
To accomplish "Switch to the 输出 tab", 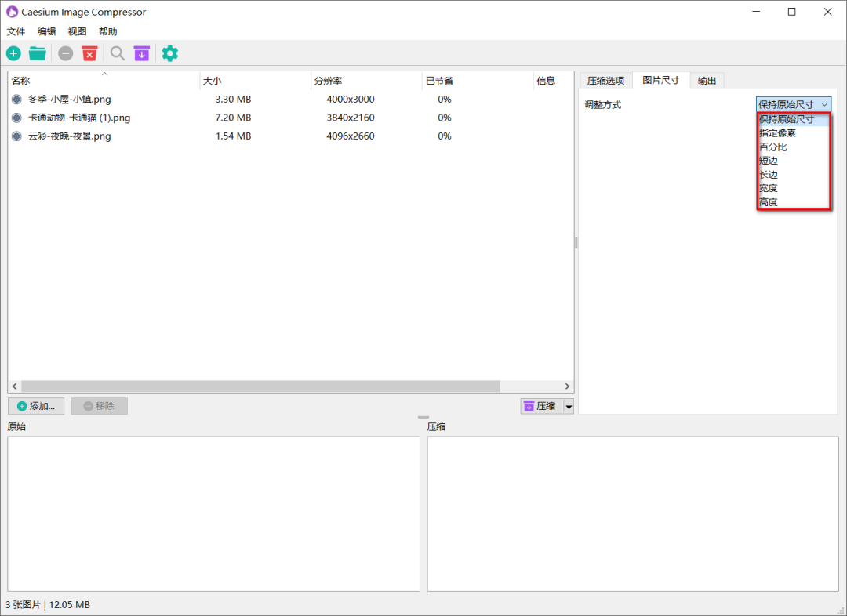I will pos(707,81).
